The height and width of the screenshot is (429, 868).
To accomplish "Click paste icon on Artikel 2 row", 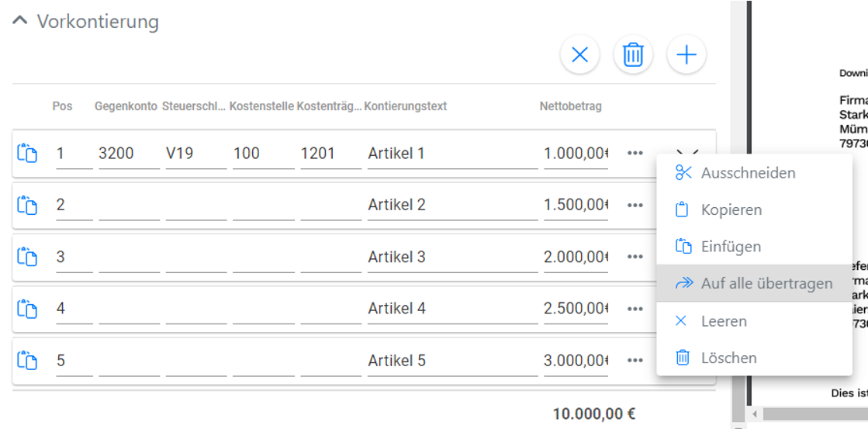I will (x=27, y=206).
